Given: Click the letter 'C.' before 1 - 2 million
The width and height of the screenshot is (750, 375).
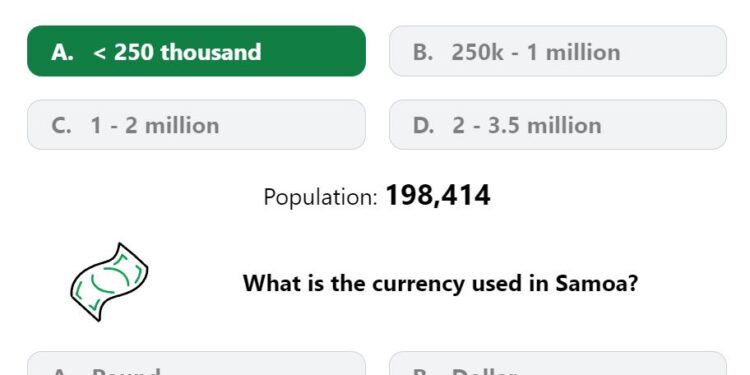Looking at the screenshot, I should [61, 126].
